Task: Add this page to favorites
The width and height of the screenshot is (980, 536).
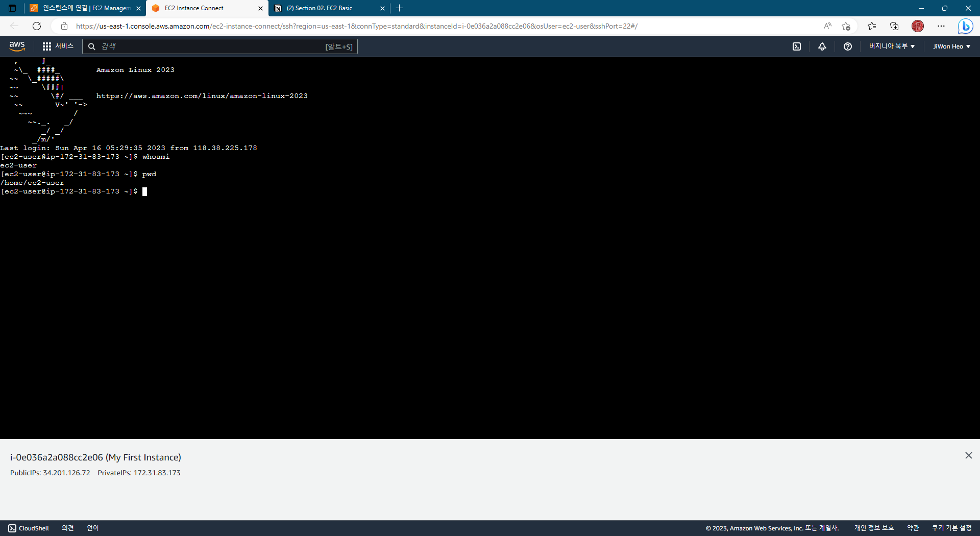Action: [x=846, y=26]
